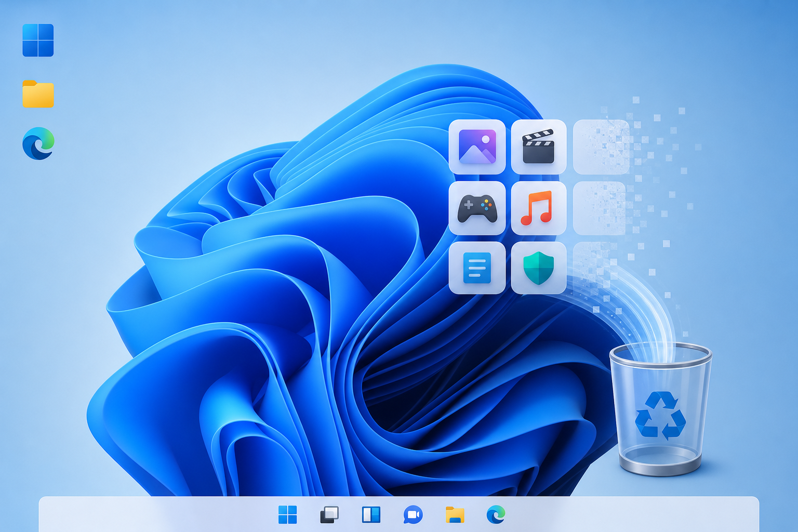
Task: Open Task View on the taskbar
Action: [x=329, y=515]
